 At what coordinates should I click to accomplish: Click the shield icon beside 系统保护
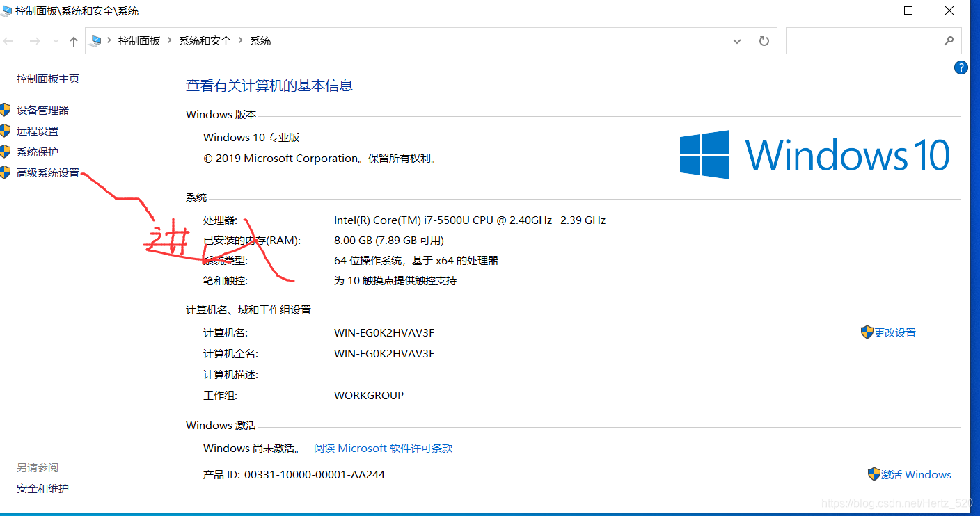[x=6, y=152]
